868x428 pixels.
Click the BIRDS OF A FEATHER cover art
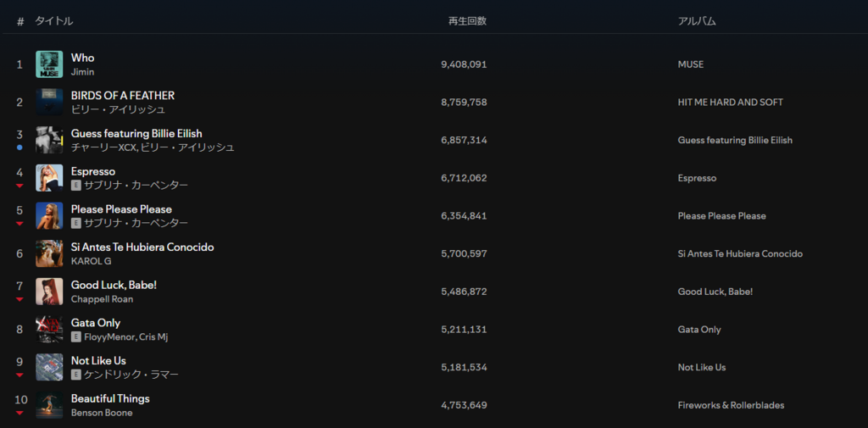point(49,102)
